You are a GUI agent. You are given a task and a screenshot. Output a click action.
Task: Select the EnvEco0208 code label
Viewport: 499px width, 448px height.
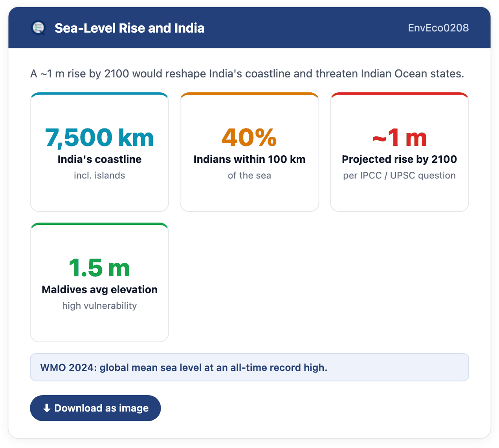pos(438,28)
